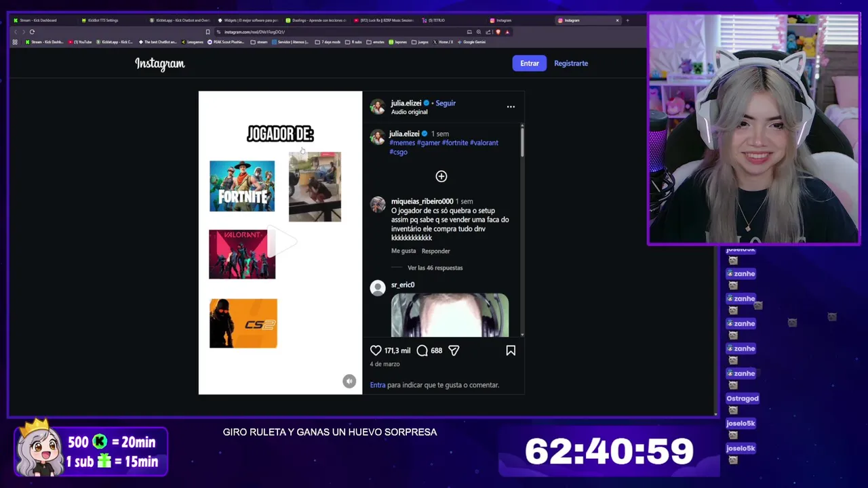868x488 pixels.
Task: Click the zoom magnifier icon in address bar
Action: 479,32
